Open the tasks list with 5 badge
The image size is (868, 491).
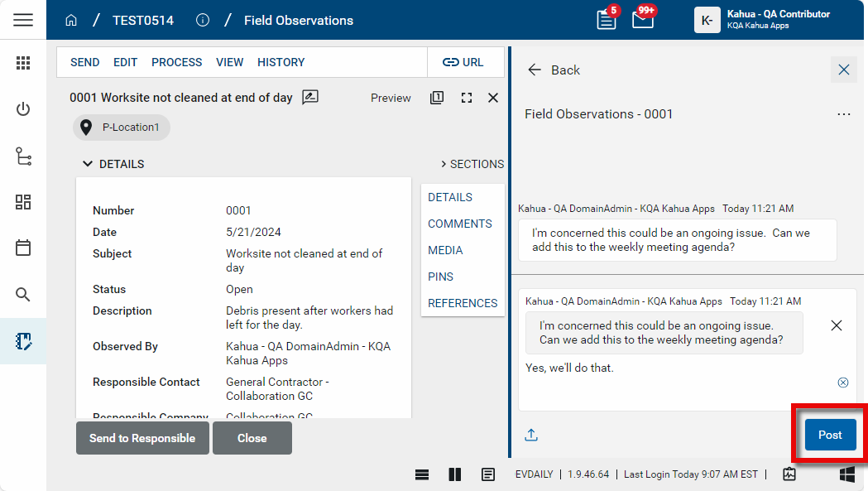[607, 20]
